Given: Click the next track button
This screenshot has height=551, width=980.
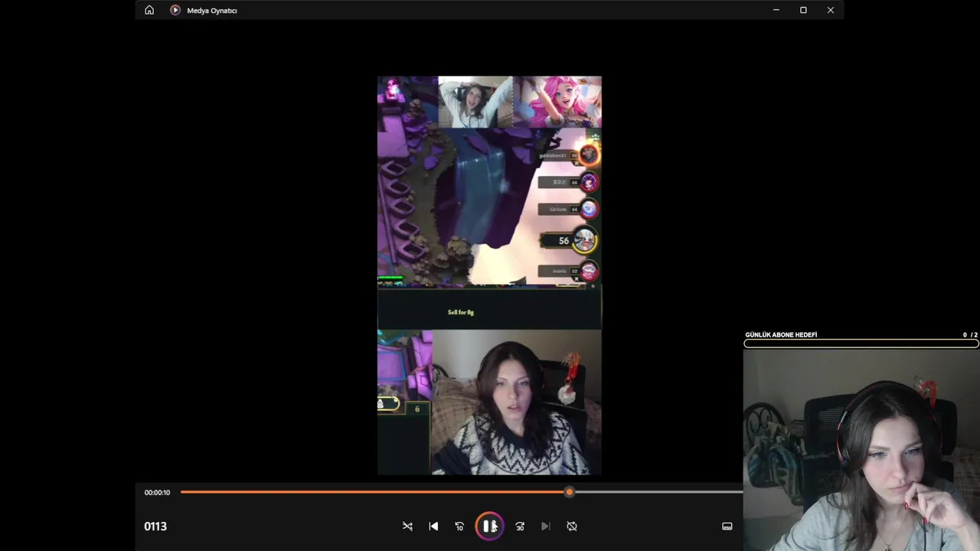Looking at the screenshot, I should point(545,527).
